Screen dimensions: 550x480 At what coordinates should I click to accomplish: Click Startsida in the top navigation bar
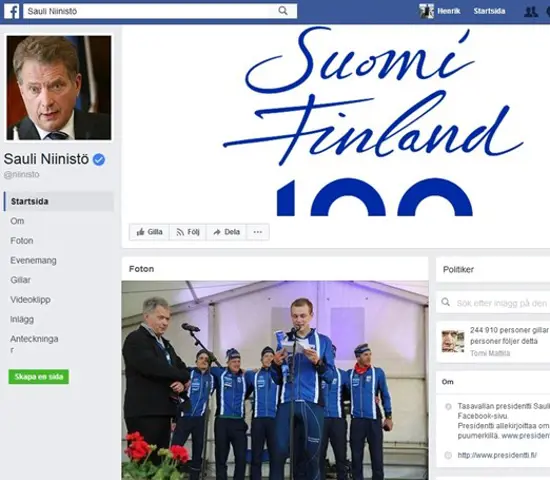(x=489, y=11)
